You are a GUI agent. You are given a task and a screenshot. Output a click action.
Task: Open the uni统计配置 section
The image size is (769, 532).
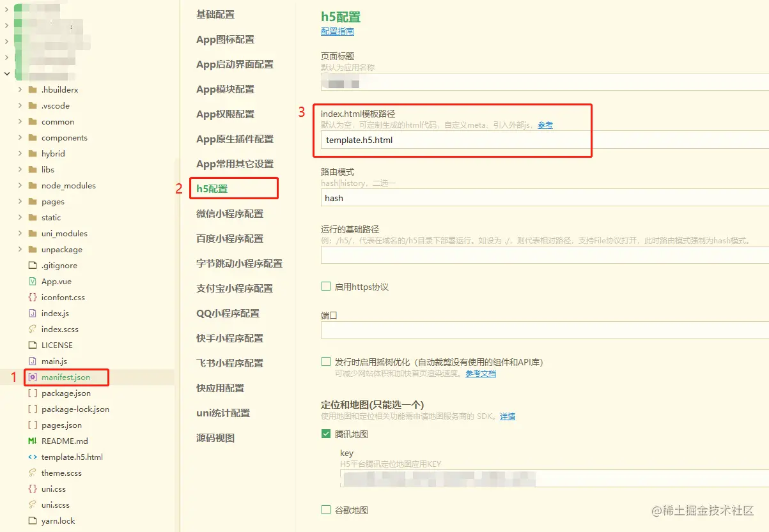[x=223, y=413]
